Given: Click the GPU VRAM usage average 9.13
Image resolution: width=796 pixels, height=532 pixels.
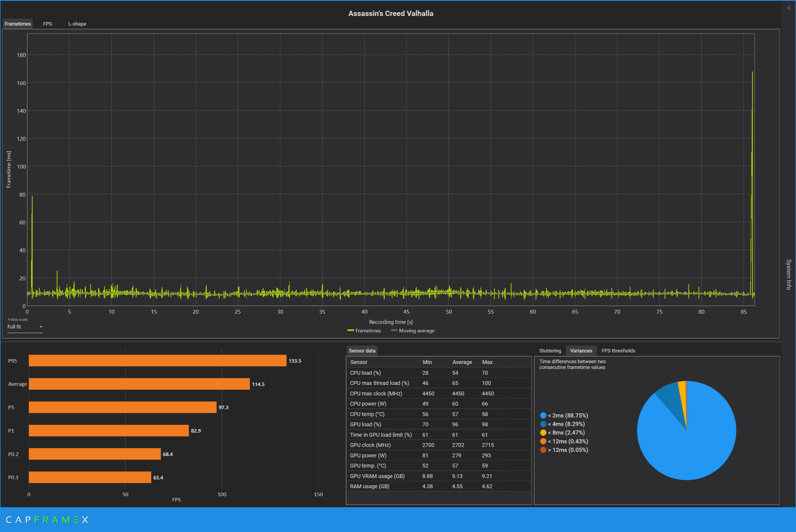Looking at the screenshot, I should click(457, 476).
